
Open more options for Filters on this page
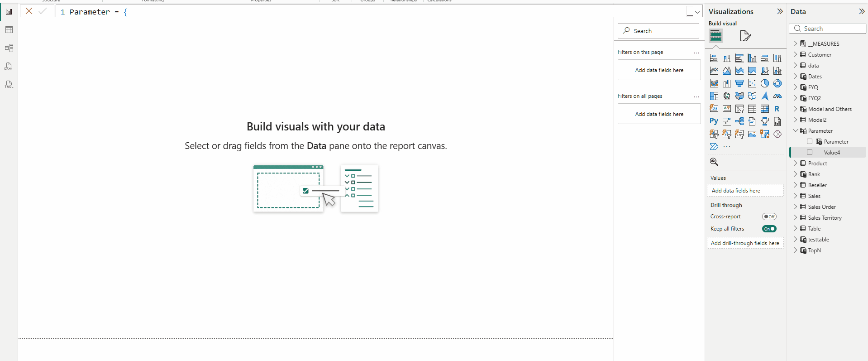(696, 53)
